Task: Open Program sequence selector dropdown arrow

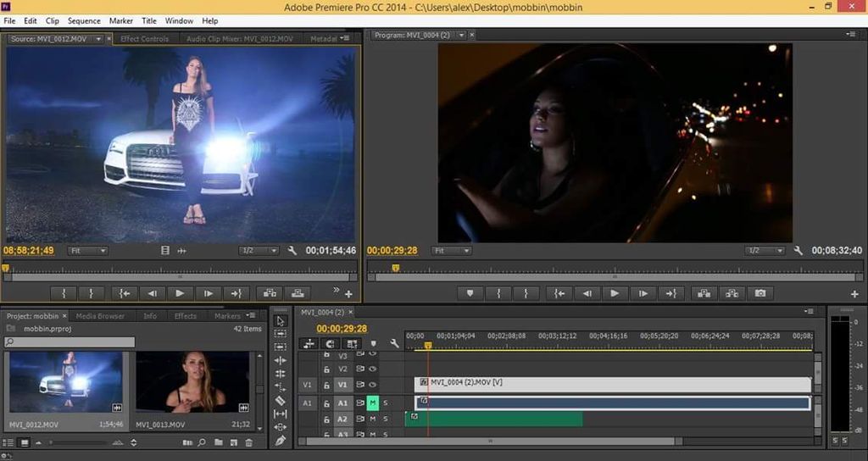Action: pos(461,35)
